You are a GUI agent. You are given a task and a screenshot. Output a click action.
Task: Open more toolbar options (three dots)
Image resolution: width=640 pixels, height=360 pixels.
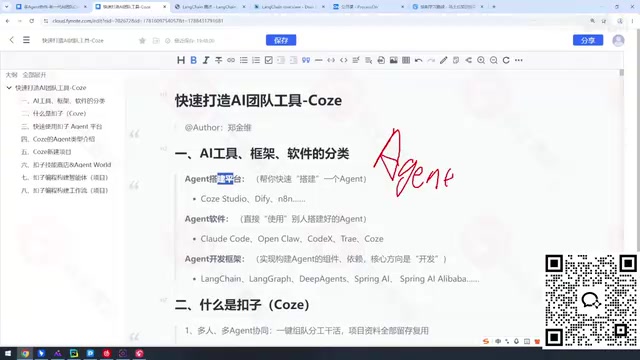519,60
